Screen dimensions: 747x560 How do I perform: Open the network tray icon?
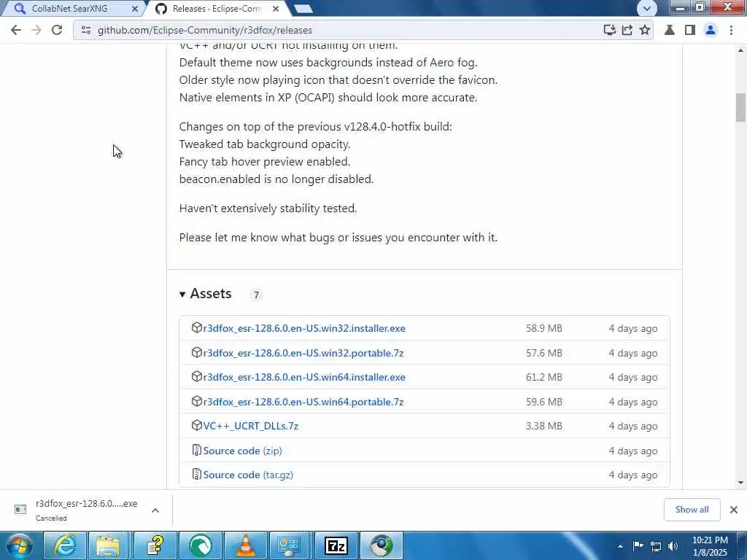(656, 546)
